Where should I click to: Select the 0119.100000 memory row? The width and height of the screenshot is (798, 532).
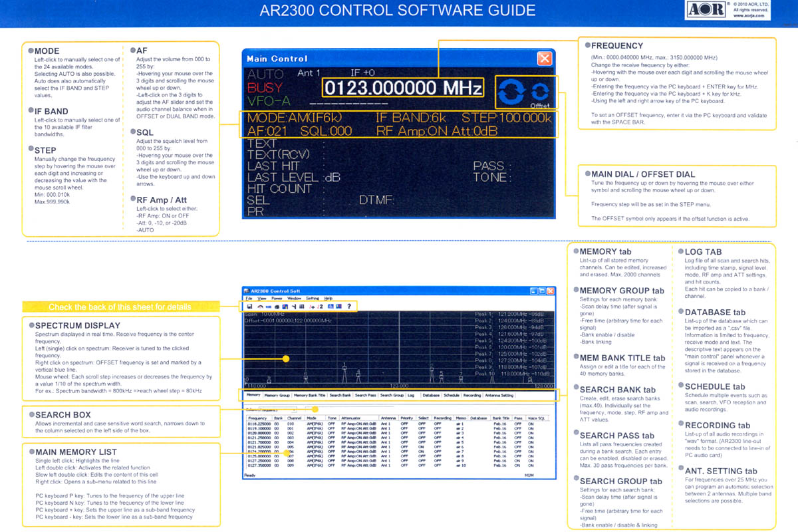click(392, 428)
